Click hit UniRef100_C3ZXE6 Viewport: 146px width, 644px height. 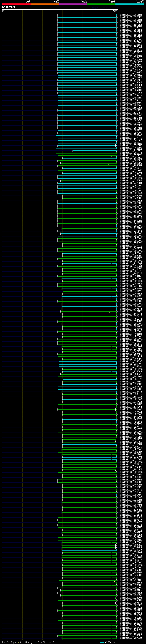(131, 201)
